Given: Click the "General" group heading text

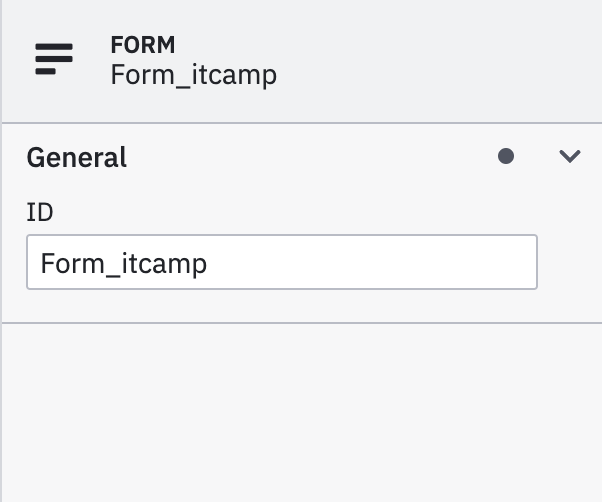Looking at the screenshot, I should [77, 157].
